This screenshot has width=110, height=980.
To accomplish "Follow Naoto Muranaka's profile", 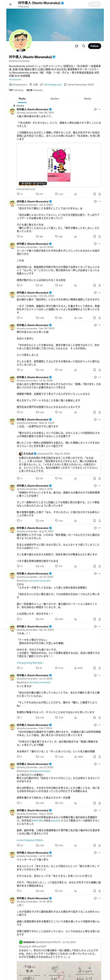I will tap(94, 46).
